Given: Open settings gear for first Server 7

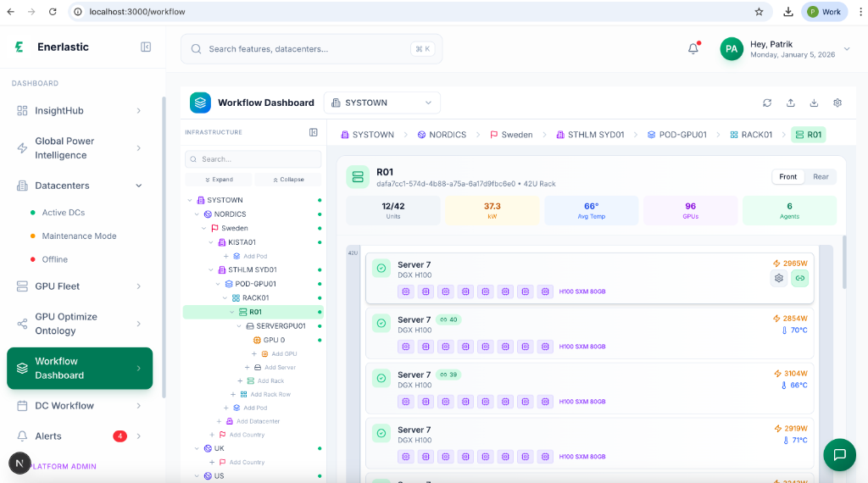Looking at the screenshot, I should pyautogui.click(x=779, y=278).
